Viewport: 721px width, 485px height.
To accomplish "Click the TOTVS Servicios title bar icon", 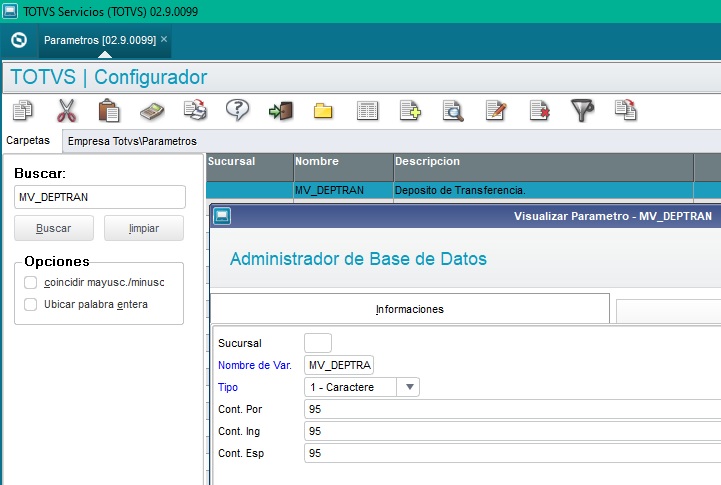I will (x=10, y=11).
